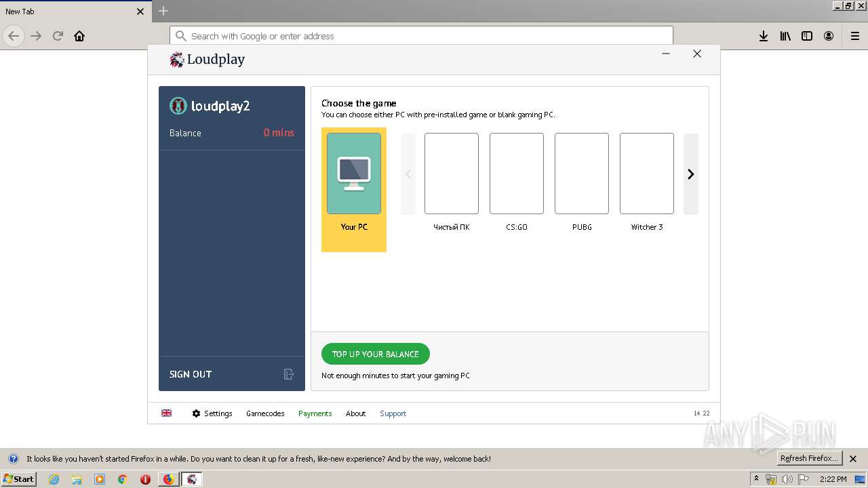The image size is (868, 488).
Task: Minimize the Loudplay window
Action: pyautogui.click(x=666, y=54)
